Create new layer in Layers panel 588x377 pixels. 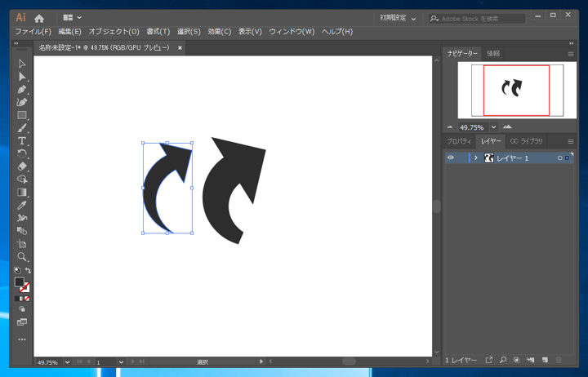tap(545, 360)
